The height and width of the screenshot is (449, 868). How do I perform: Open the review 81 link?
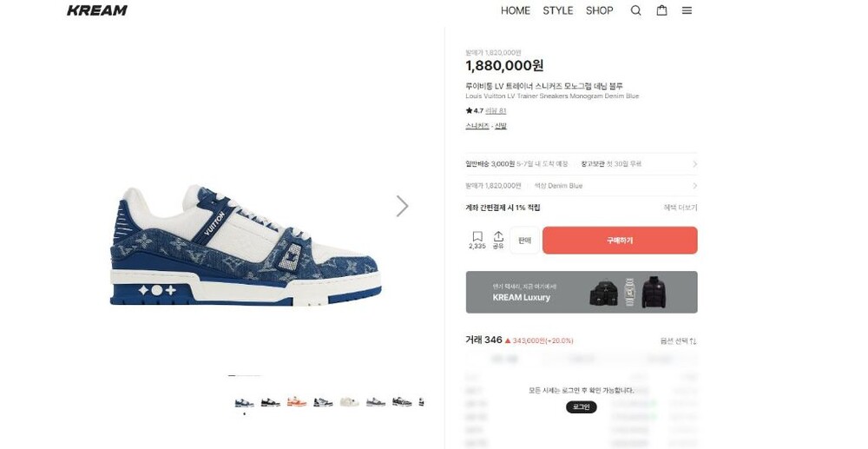point(496,110)
